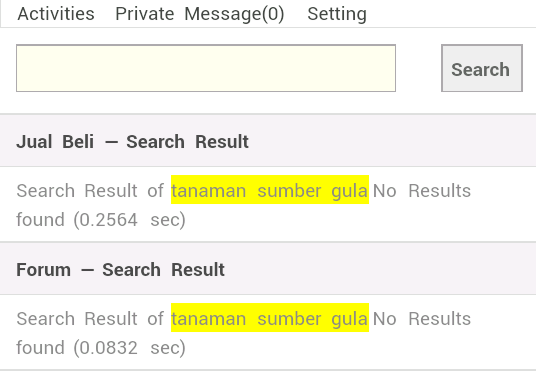Screen dimensions: 536x371
Task: Go to the Setting menu
Action: 337,14
